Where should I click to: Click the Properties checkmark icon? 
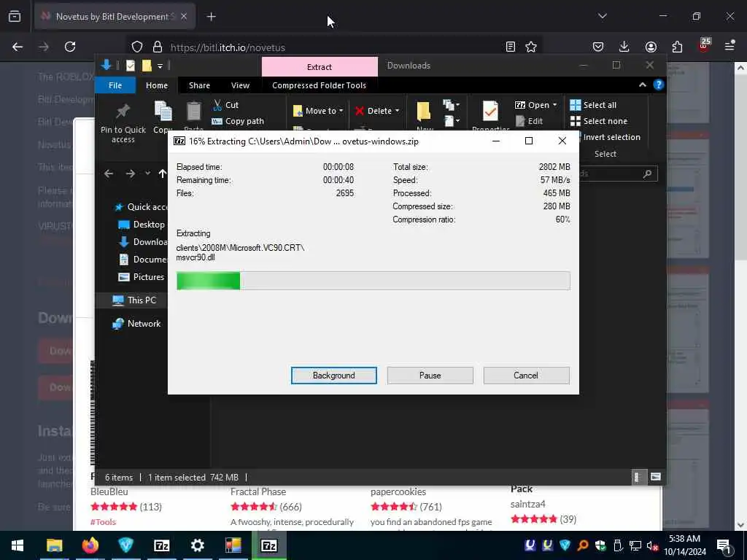(x=490, y=111)
